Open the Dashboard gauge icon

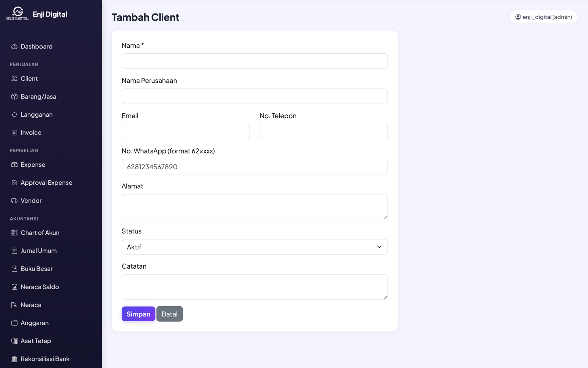tap(14, 46)
